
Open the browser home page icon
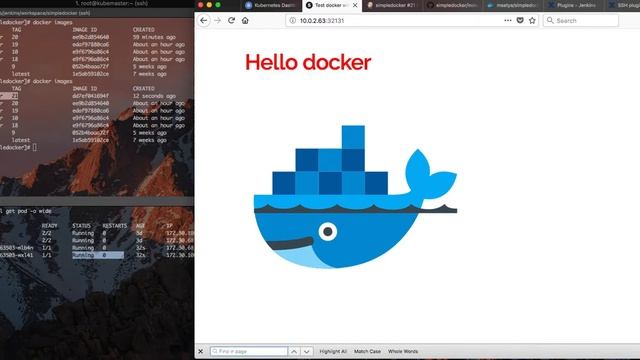(x=245, y=20)
